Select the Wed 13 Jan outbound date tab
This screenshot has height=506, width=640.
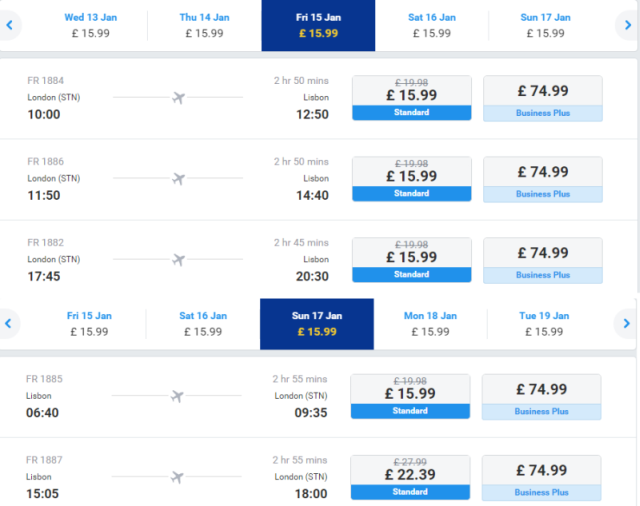(91, 25)
